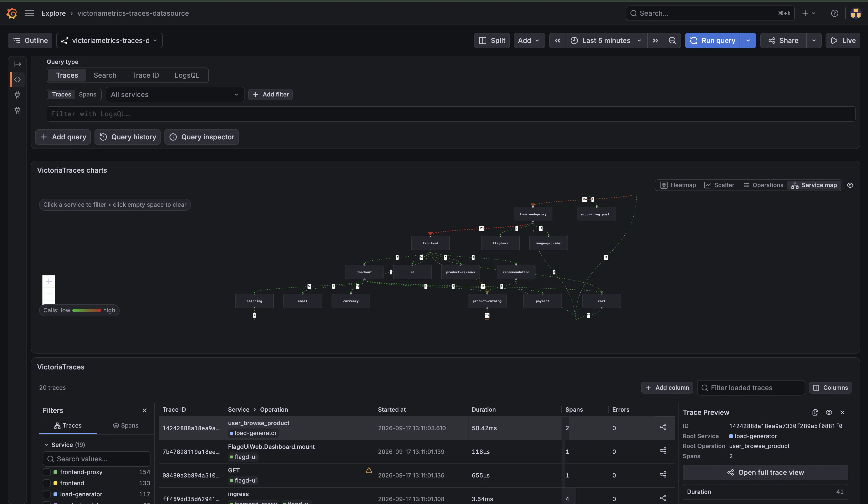Click the frontend node in service map
The image size is (868, 504).
click(430, 243)
